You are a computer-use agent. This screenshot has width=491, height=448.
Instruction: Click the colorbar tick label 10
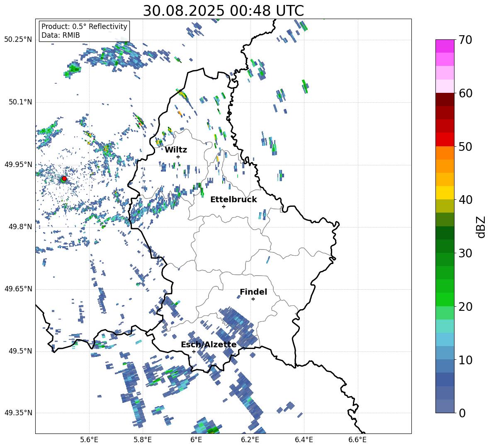[465, 360]
